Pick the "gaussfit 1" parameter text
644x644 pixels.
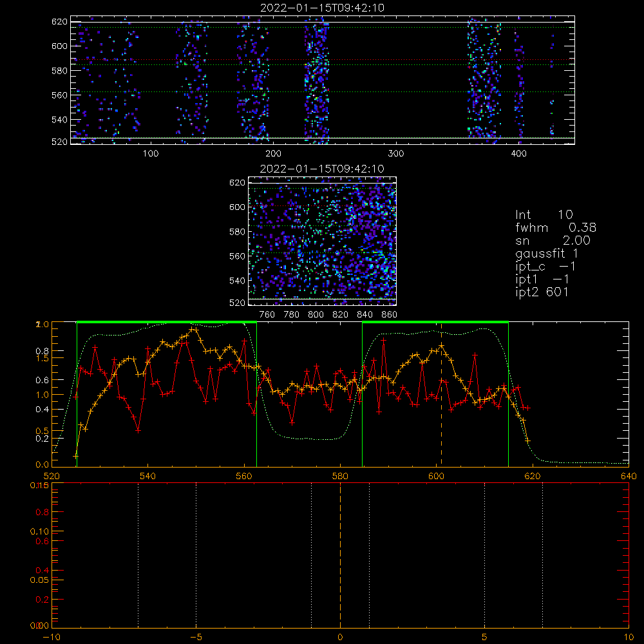click(x=547, y=253)
